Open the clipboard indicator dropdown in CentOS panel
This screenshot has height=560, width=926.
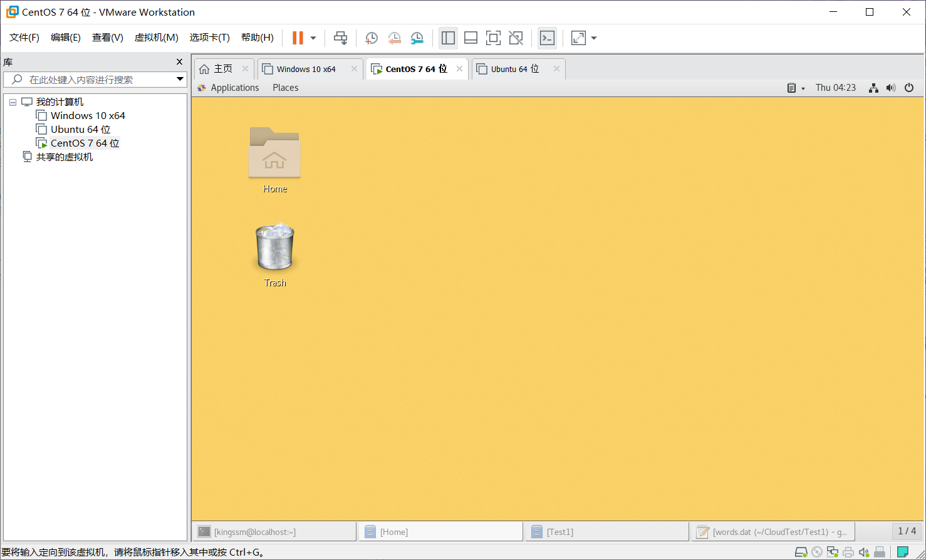796,88
